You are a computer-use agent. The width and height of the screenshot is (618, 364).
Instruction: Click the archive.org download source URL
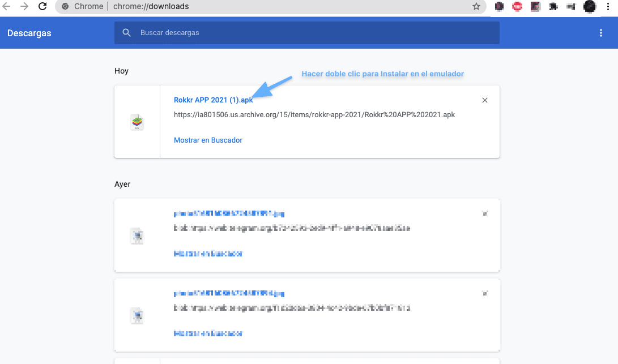pos(314,114)
